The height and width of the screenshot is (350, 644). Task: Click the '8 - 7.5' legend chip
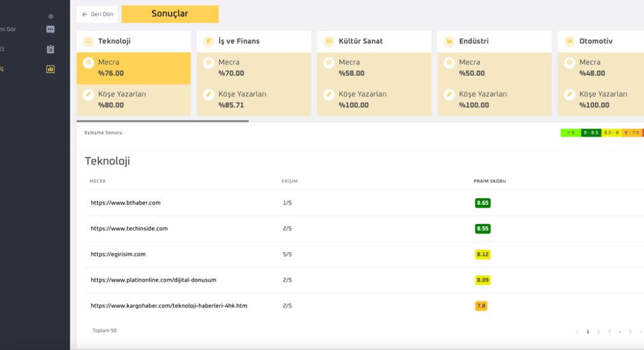click(632, 133)
